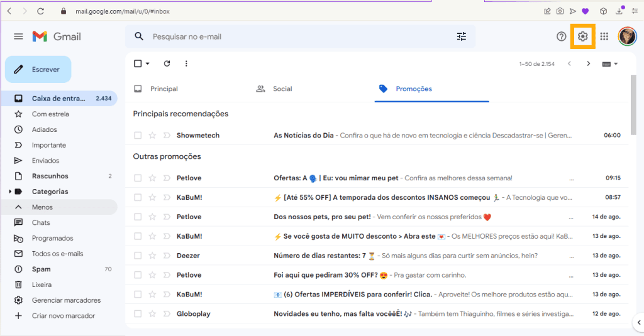644x336 pixels.
Task: Refresh the inbox
Action: [167, 63]
